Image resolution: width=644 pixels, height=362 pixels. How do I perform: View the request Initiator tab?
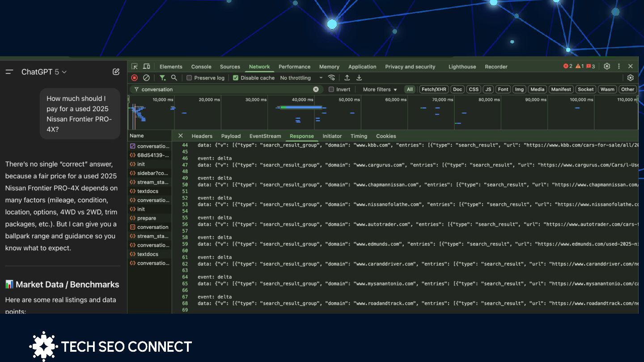[x=332, y=136]
